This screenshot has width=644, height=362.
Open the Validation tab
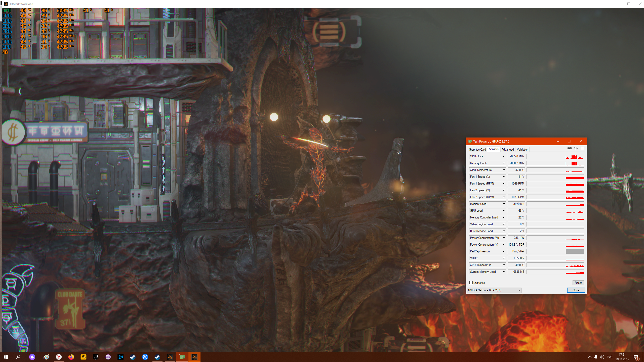coord(522,149)
